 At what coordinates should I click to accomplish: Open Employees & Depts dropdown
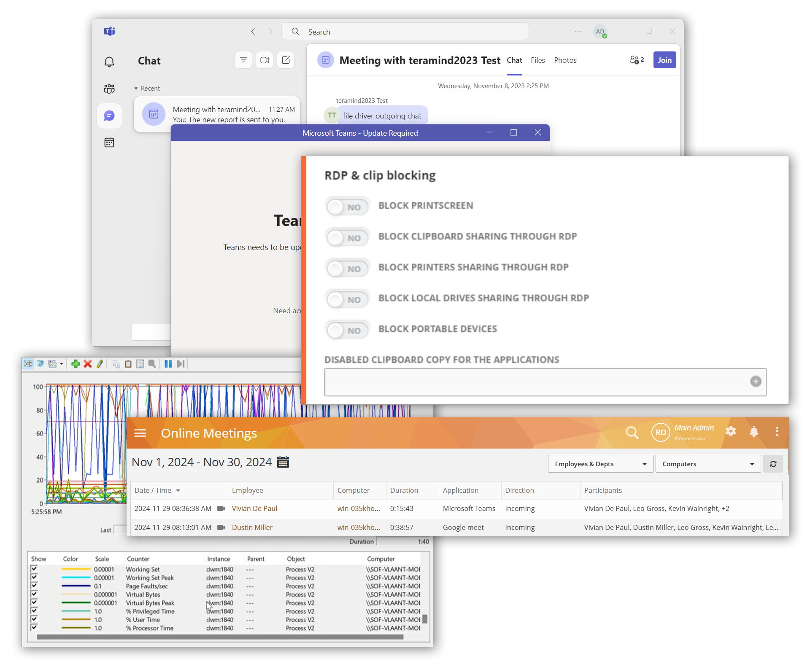[x=601, y=464]
